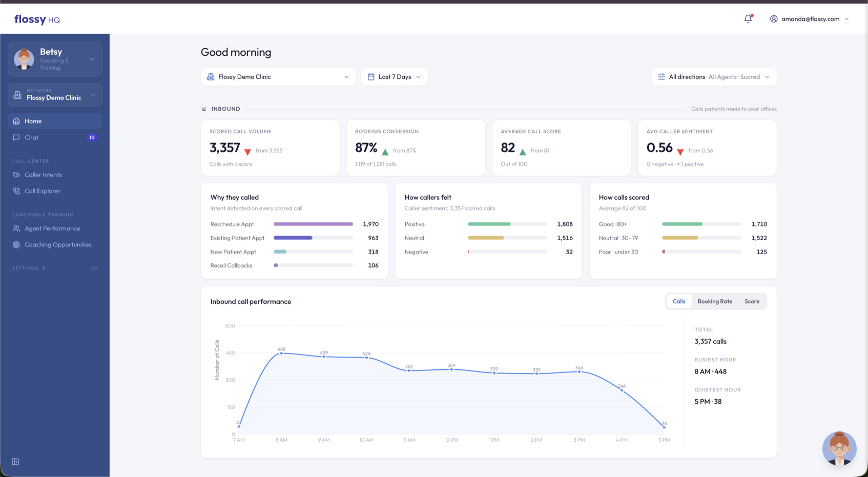Image resolution: width=868 pixels, height=477 pixels.
Task: Switch chart to Booking Rate tab
Action: coord(715,301)
